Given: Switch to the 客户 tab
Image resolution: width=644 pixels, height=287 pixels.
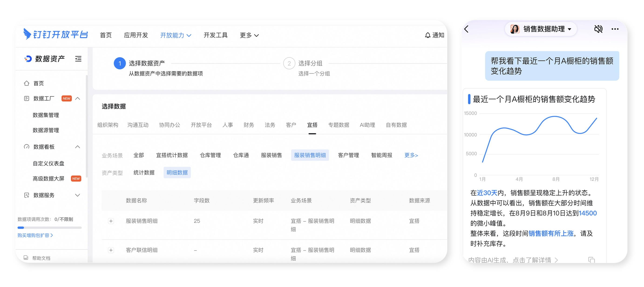Looking at the screenshot, I should (291, 125).
